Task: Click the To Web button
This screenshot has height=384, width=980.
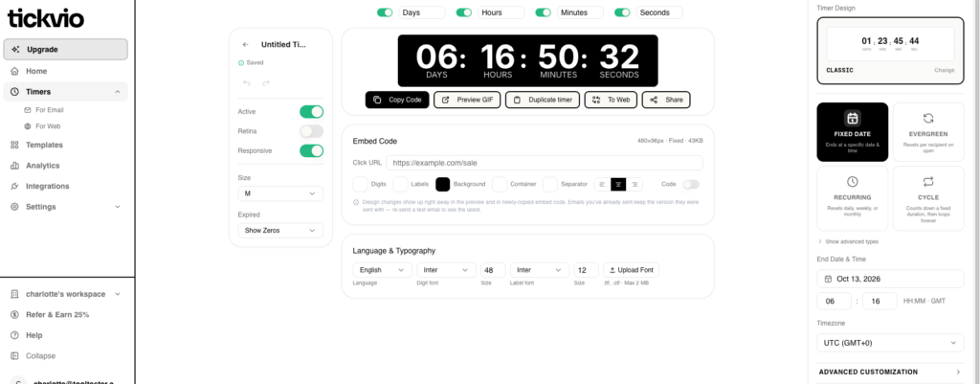Action: pyautogui.click(x=612, y=100)
